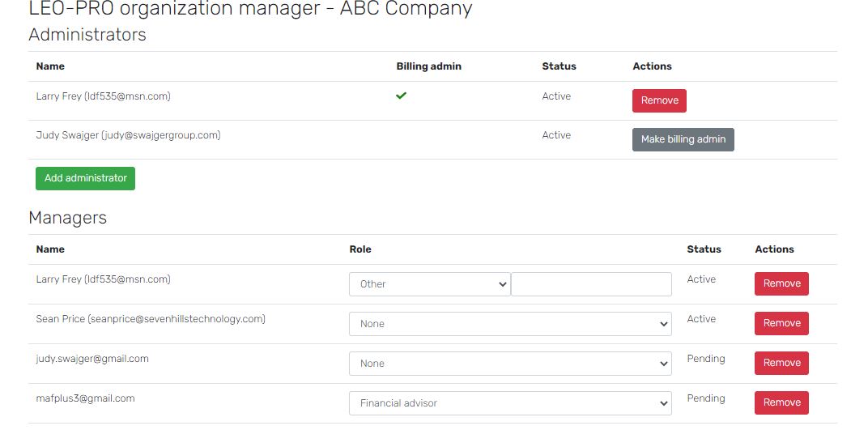Viewport: 868px width, 430px height.
Task: Open the Financial advisor role dropdown
Action: point(510,403)
